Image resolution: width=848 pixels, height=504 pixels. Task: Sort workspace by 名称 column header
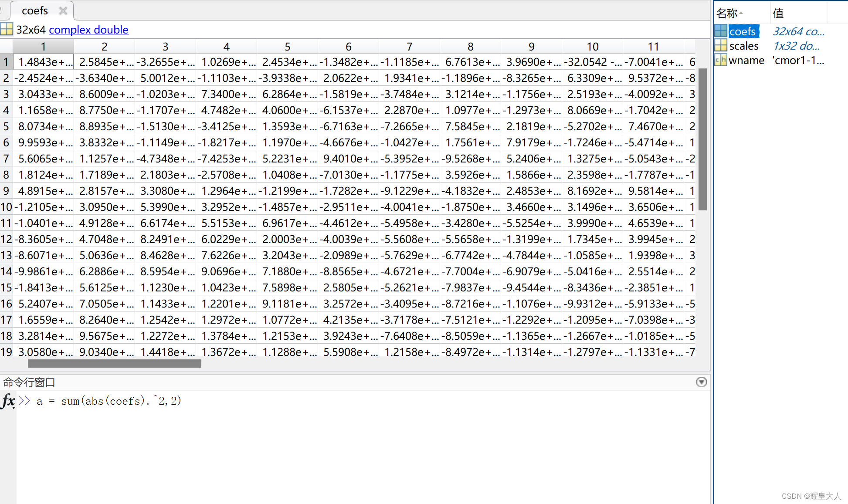pos(728,14)
